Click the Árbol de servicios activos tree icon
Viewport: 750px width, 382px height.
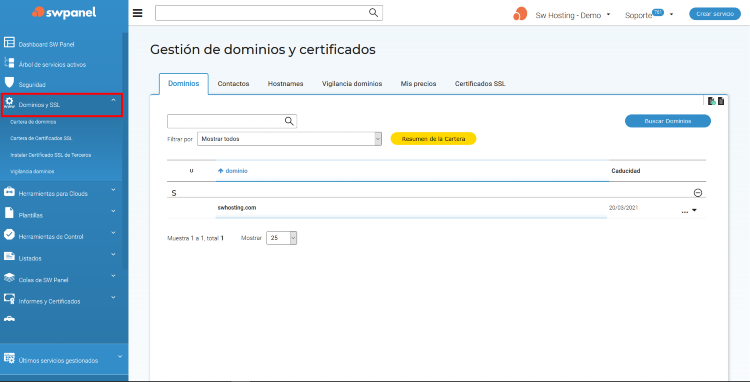click(x=9, y=63)
